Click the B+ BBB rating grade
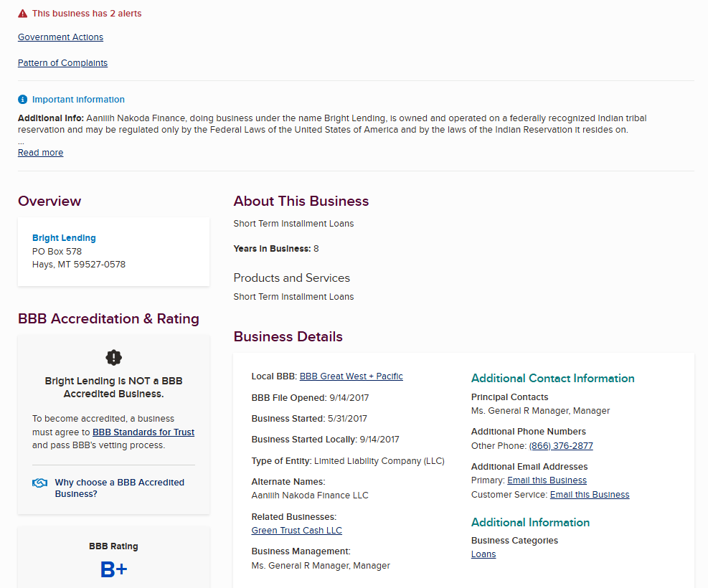Image resolution: width=708 pixels, height=588 pixels. tap(114, 569)
